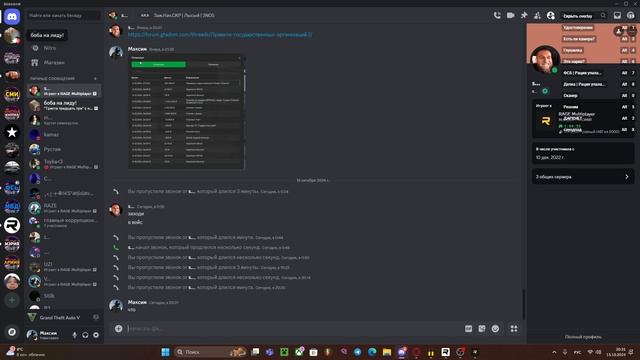This screenshot has height=360, width=640.
Task: Open the GIF picker
Action: [469, 329]
